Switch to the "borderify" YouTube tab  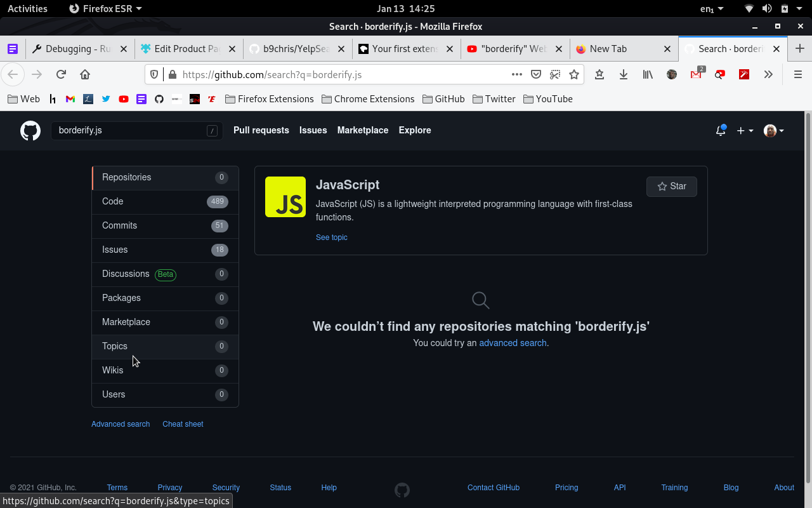pyautogui.click(x=515, y=49)
